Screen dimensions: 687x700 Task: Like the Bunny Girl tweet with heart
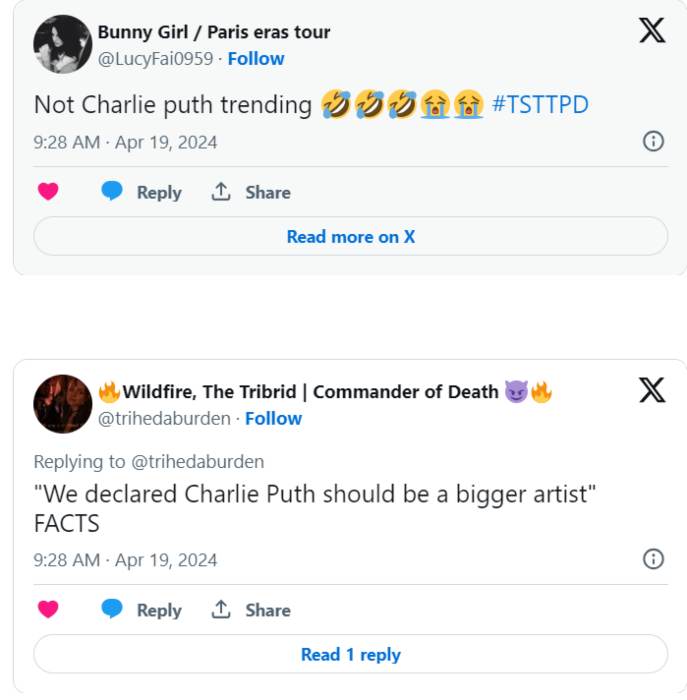pyautogui.click(x=48, y=192)
